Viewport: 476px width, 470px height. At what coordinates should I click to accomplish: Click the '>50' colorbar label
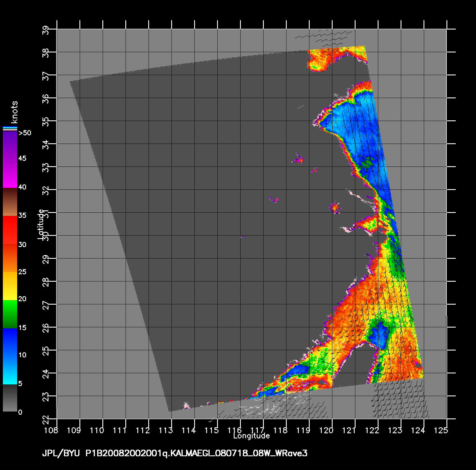tap(25, 133)
